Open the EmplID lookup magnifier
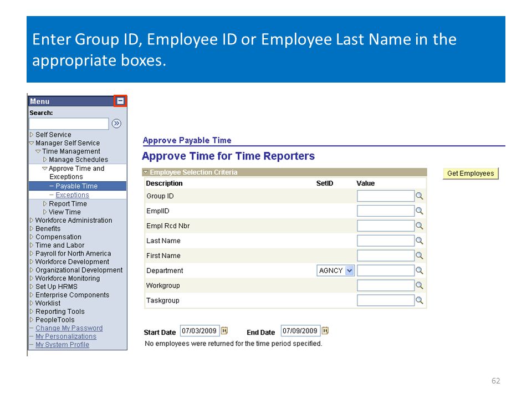The height and width of the screenshot is (399, 532). tap(420, 211)
